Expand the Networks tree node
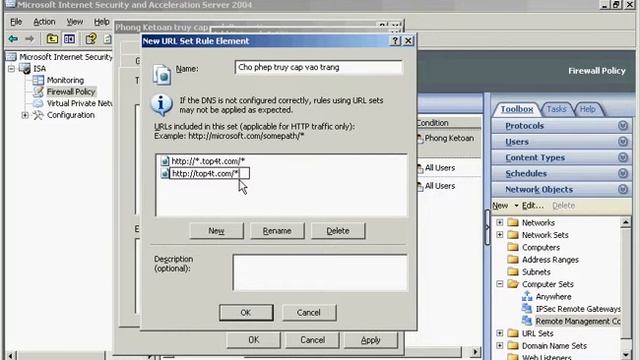Screen dimensions: 640x360 click(500, 222)
